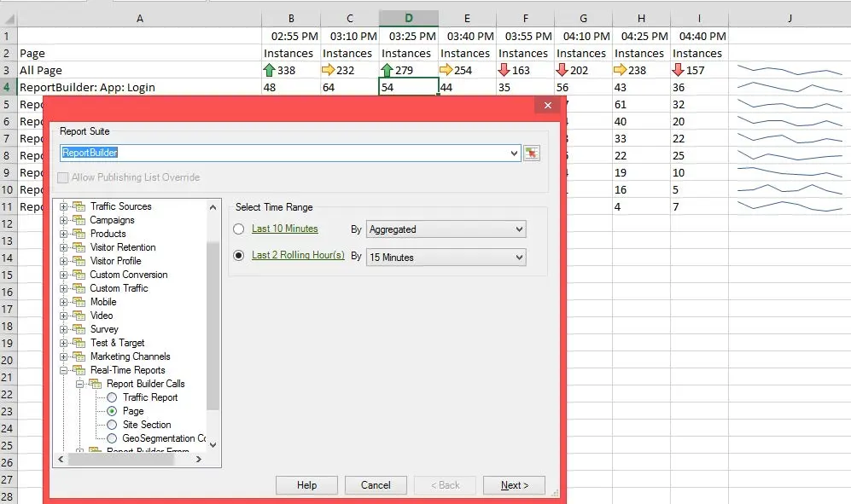
Task: Click the red down arrow beside 163
Action: (x=504, y=69)
